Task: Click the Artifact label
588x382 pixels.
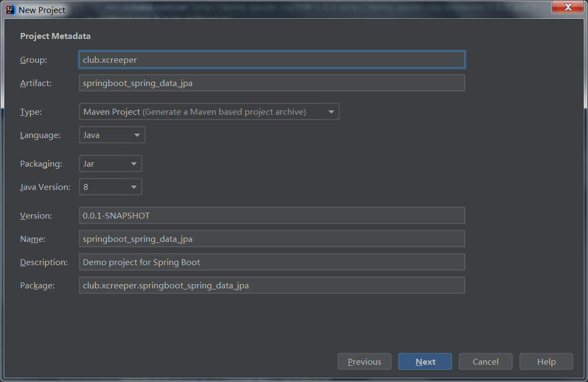Action: (36, 83)
